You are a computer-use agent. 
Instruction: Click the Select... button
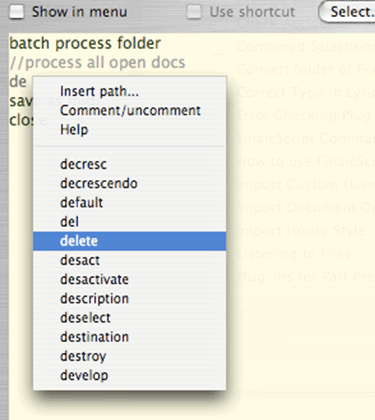pyautogui.click(x=348, y=12)
